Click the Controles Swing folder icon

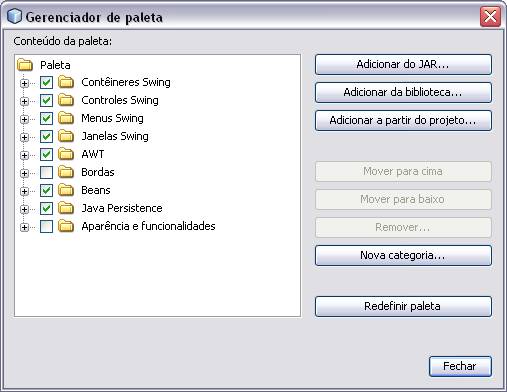(x=66, y=100)
